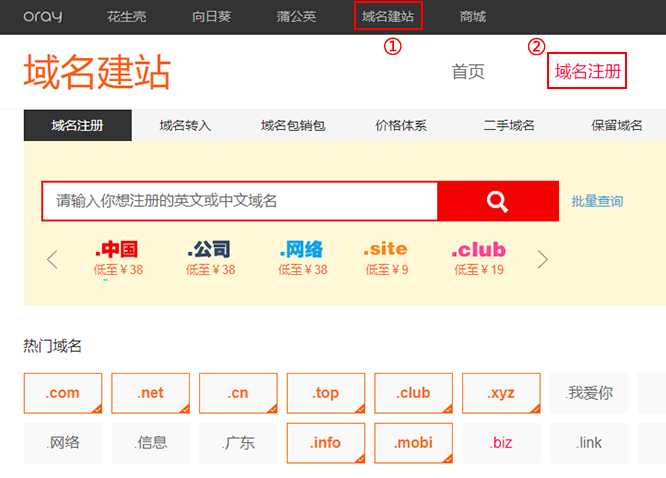Click the red search magnifier button

[x=497, y=201]
